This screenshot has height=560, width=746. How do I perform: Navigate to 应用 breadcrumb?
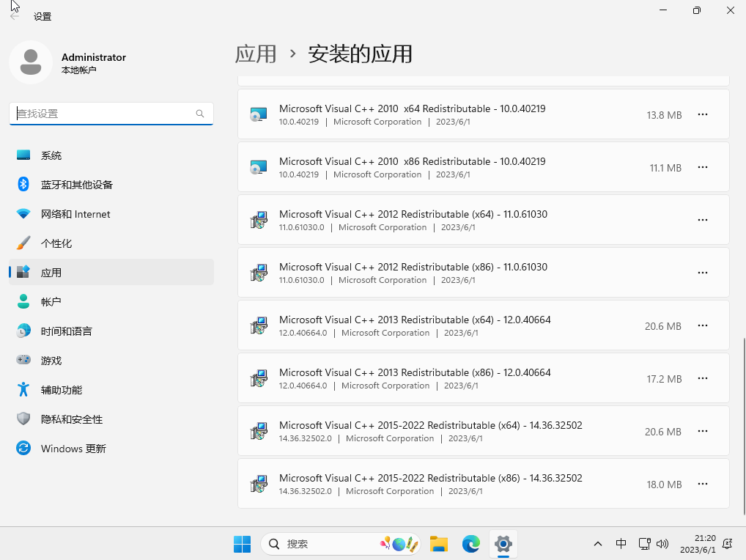pyautogui.click(x=256, y=54)
